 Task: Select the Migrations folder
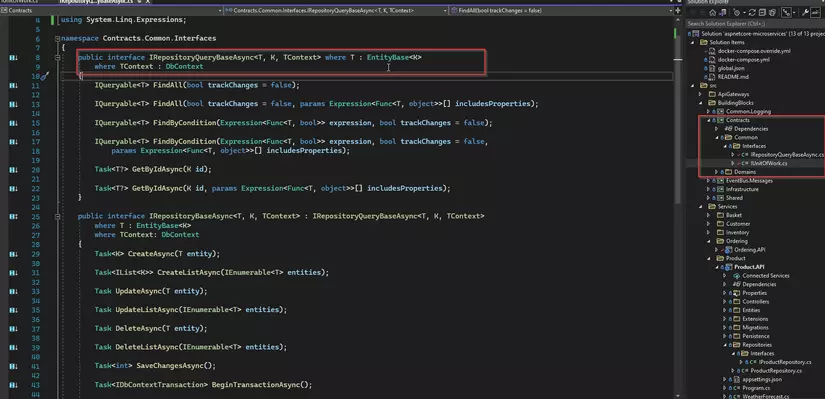coord(756,327)
